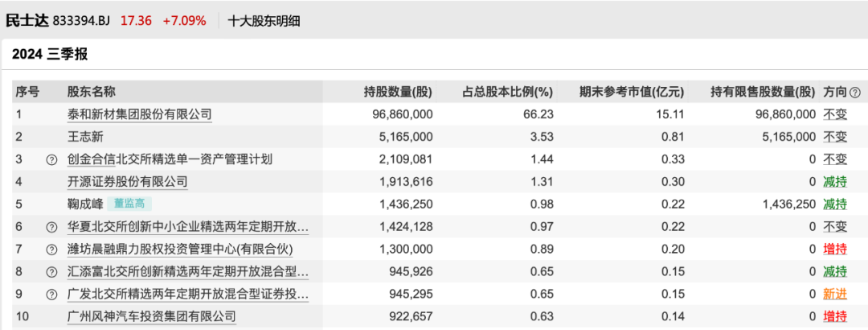
Task: Open 开源证券股份有限公司 shareholder link
Action: pos(127,182)
